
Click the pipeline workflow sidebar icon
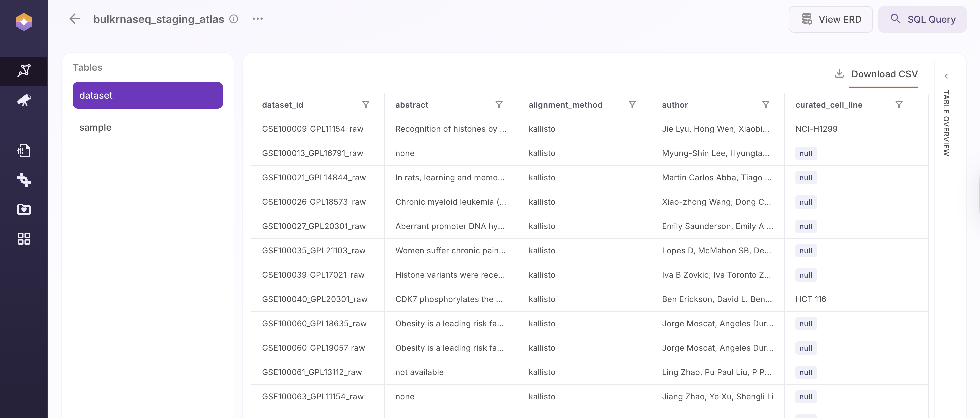[24, 180]
